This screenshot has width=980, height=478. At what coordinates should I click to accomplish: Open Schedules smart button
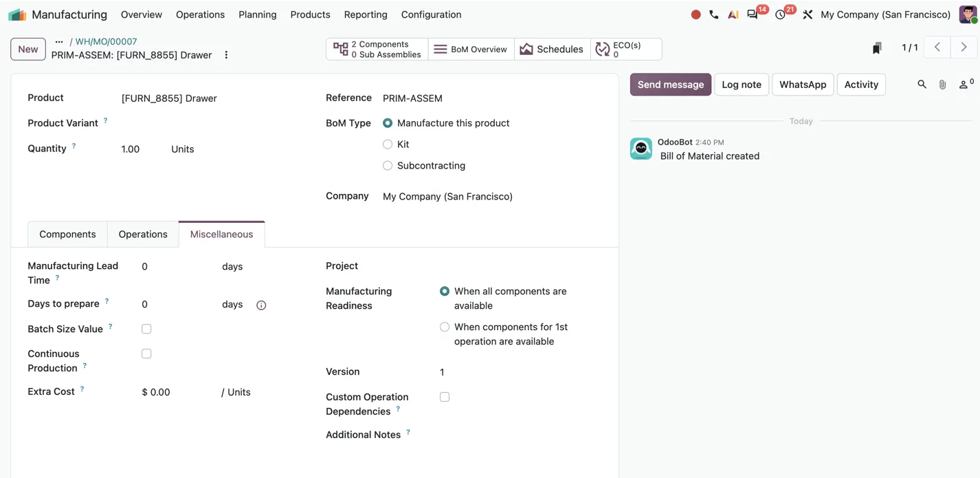coord(552,49)
